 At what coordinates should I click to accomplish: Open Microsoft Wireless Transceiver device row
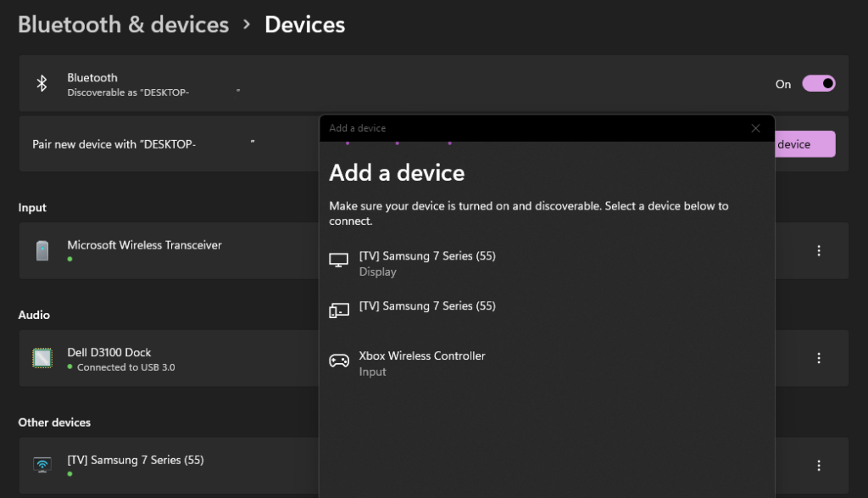(x=169, y=250)
